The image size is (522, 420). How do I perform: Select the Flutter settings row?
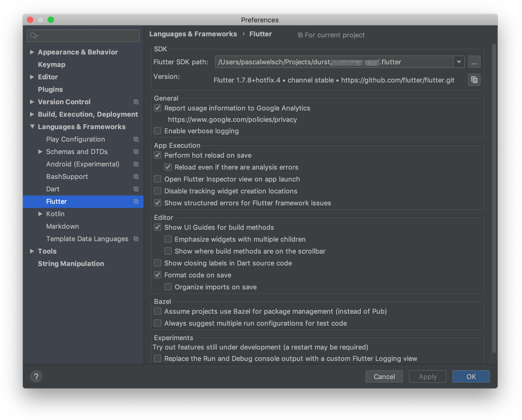tap(83, 201)
